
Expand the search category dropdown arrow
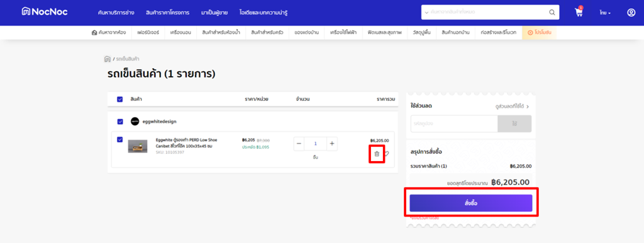tap(427, 13)
